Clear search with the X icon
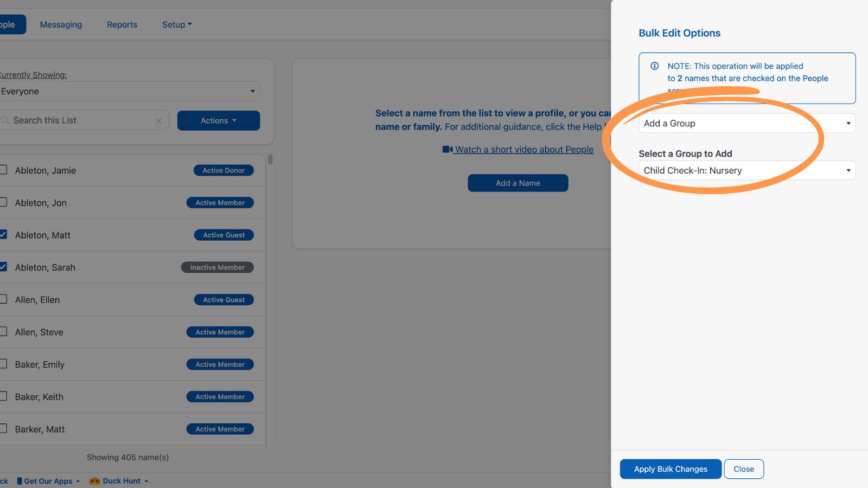The width and height of the screenshot is (868, 488). pos(158,121)
